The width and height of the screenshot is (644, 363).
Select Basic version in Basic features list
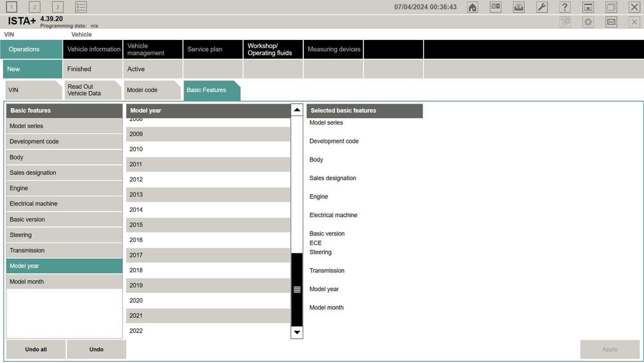[64, 219]
